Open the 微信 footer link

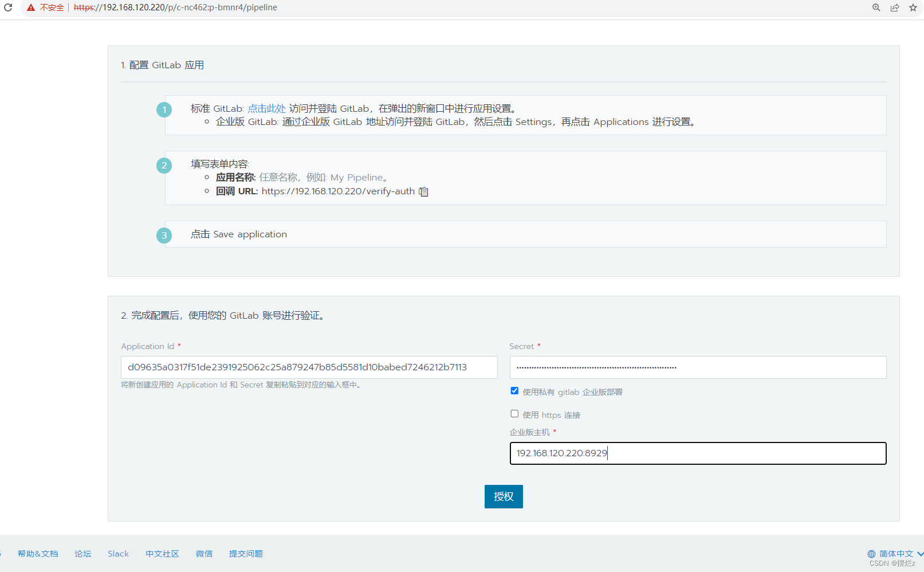click(204, 554)
